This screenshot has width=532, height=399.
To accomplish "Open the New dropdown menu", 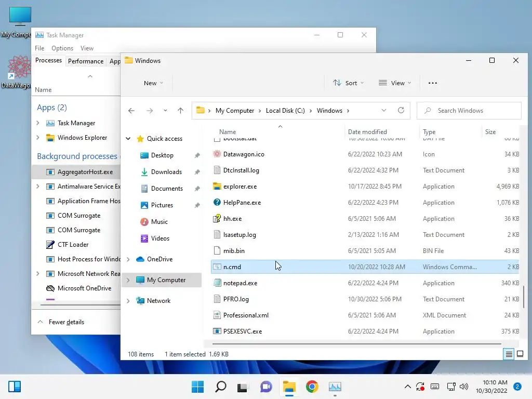I will tap(153, 83).
